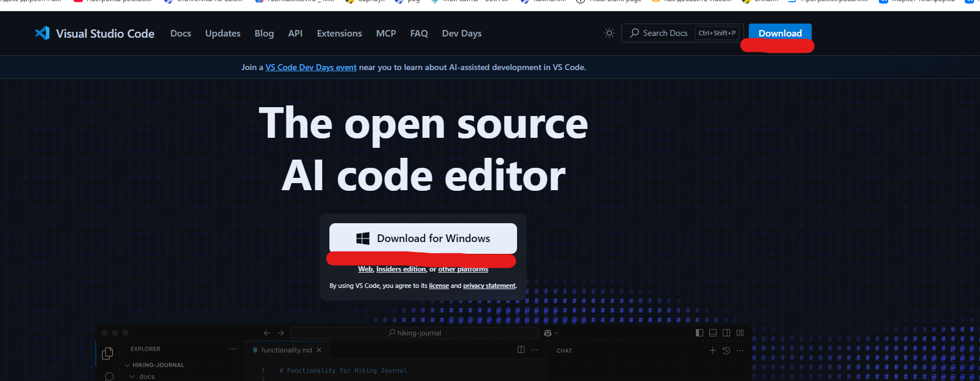980x381 pixels.
Task: Expand the Copilot dropdown chevron
Action: [556, 333]
